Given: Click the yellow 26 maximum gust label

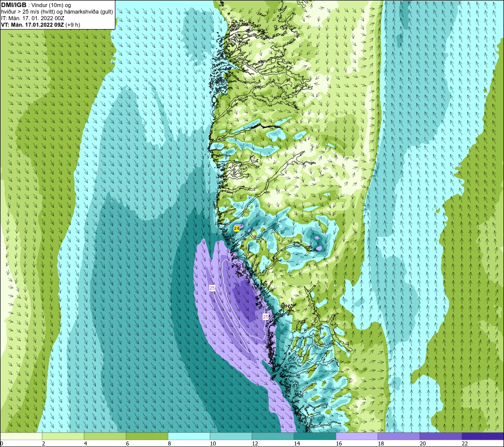Looking at the screenshot, I should [237, 228].
